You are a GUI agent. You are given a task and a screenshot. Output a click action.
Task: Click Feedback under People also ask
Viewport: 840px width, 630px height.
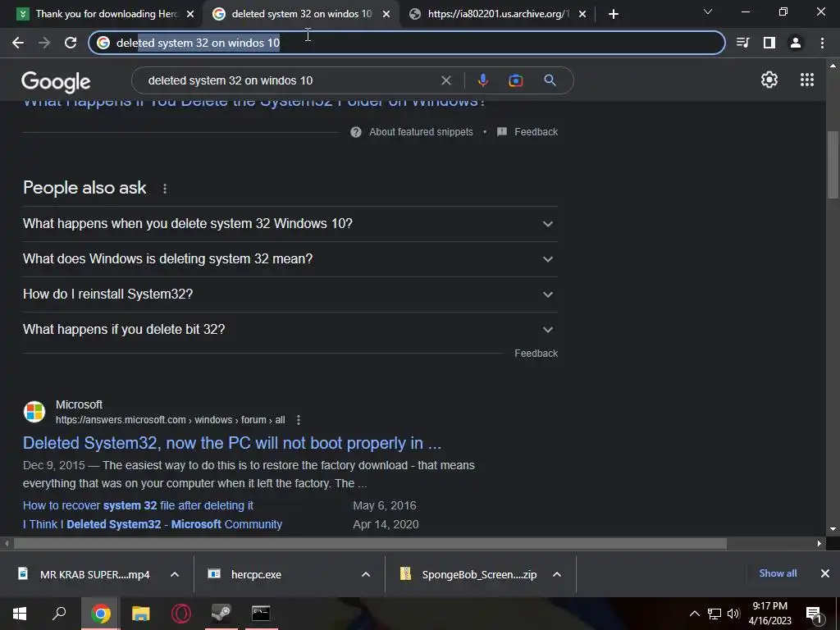[x=536, y=354]
